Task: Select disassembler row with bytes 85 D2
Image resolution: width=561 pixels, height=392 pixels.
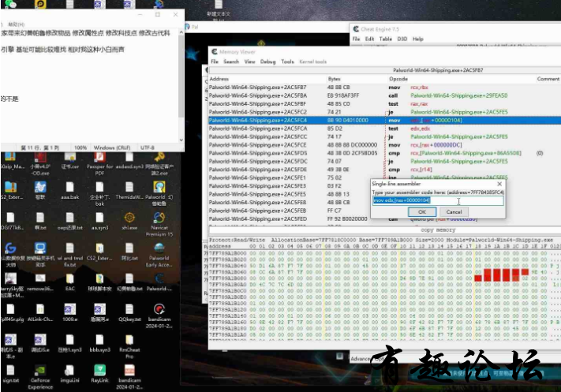Action: [384, 129]
